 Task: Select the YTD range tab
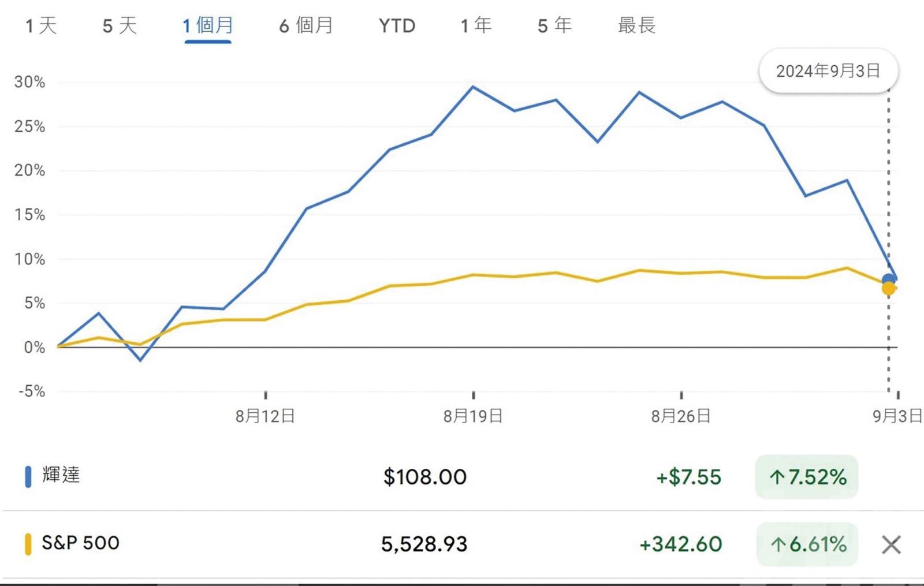point(397,26)
